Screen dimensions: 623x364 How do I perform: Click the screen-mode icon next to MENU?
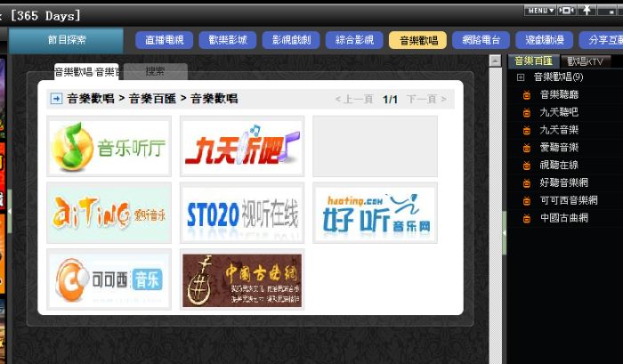[x=566, y=11]
